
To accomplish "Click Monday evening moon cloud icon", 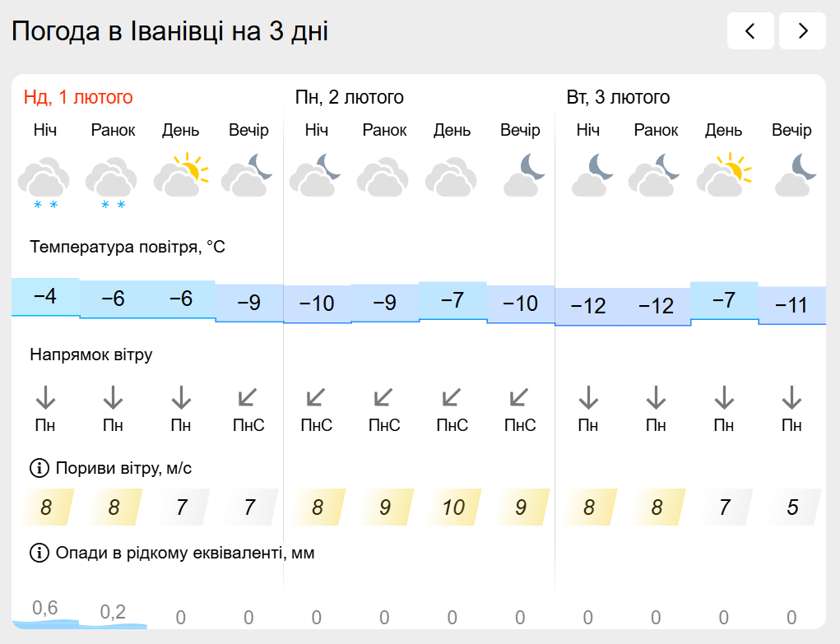I will coord(520,175).
